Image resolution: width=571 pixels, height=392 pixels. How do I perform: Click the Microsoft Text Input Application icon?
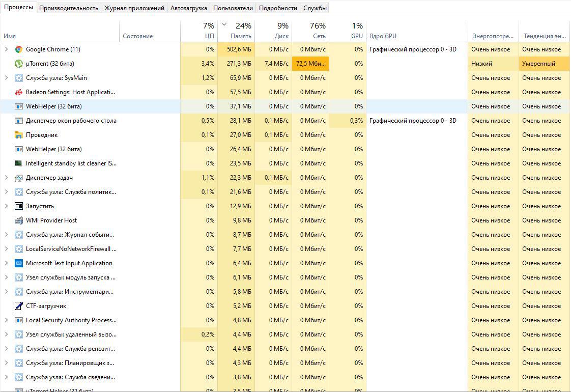click(19, 263)
